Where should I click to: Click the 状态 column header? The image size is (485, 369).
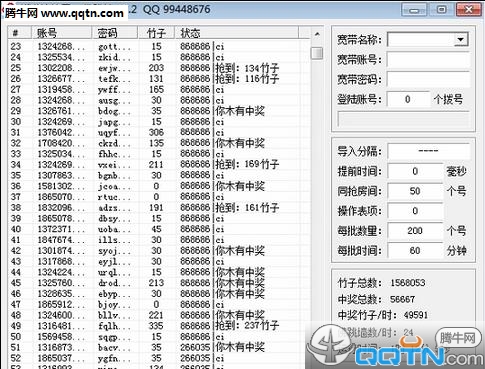237,33
